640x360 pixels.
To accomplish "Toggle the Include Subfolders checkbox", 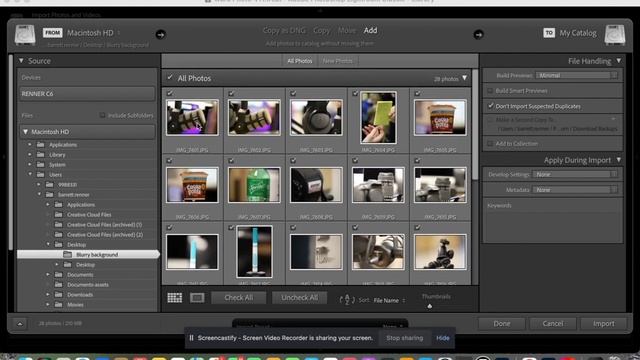I will pos(102,116).
